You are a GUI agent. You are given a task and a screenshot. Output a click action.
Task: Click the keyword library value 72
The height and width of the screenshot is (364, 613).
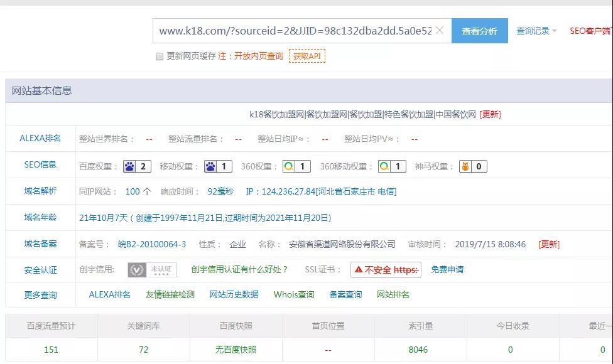(x=144, y=350)
